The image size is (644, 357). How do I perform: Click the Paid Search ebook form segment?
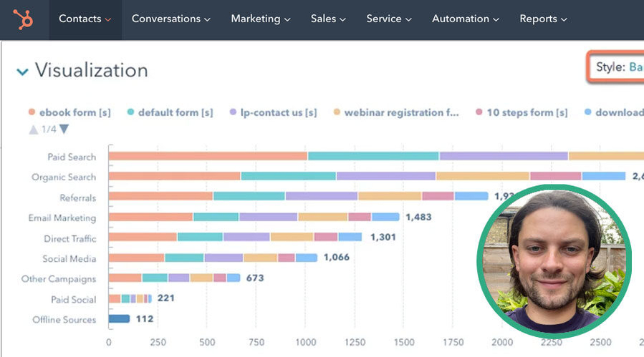(x=208, y=156)
